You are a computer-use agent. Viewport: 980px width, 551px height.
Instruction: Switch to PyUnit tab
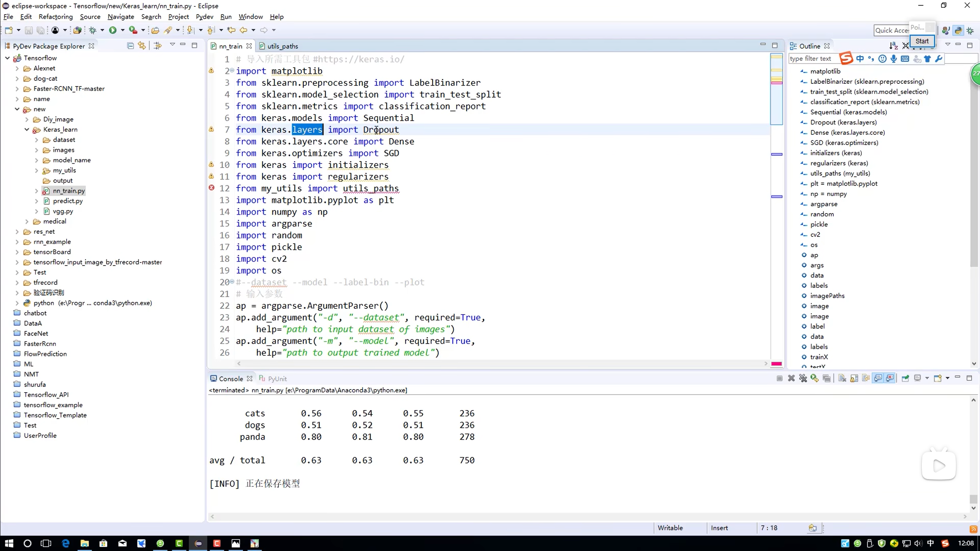(273, 378)
